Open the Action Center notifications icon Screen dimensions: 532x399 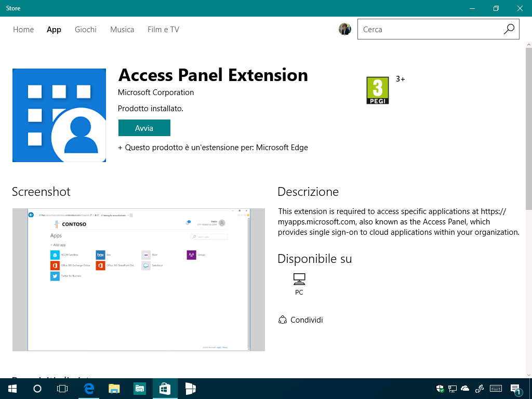(x=516, y=390)
